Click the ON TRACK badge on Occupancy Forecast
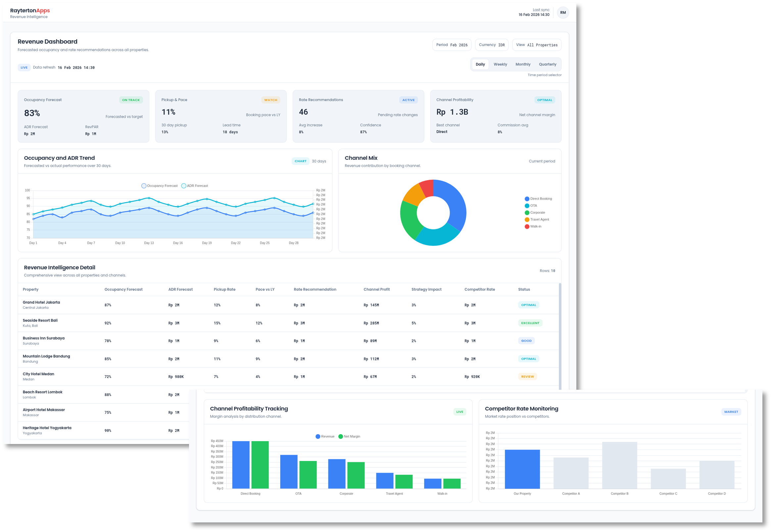This screenshot has height=532, width=772. click(131, 100)
